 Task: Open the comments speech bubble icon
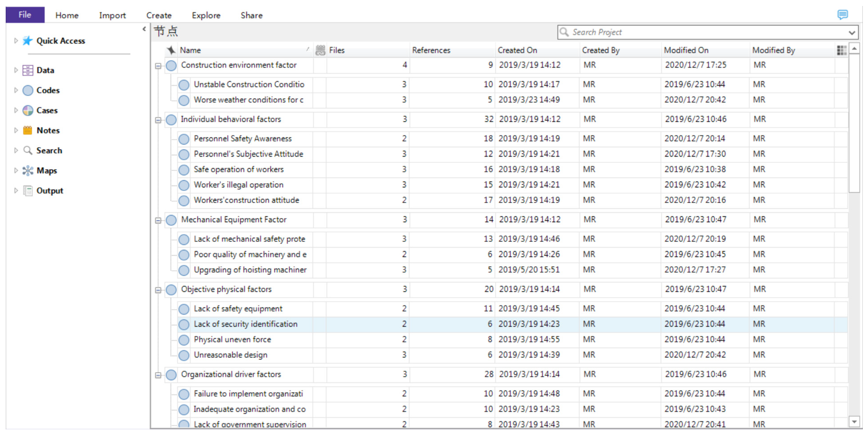coord(842,14)
